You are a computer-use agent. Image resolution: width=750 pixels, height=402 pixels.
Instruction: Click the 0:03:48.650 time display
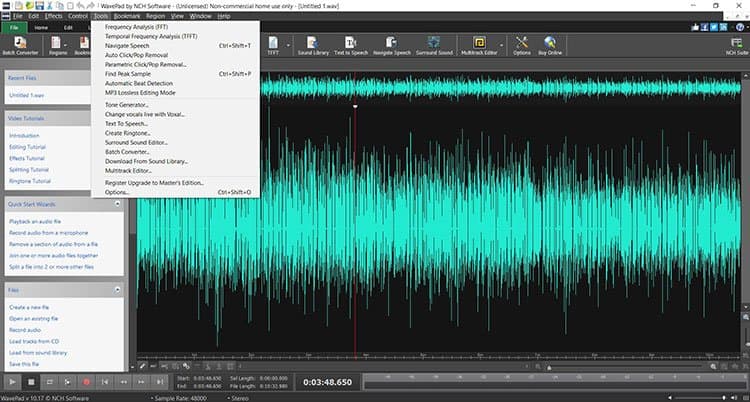click(x=328, y=382)
